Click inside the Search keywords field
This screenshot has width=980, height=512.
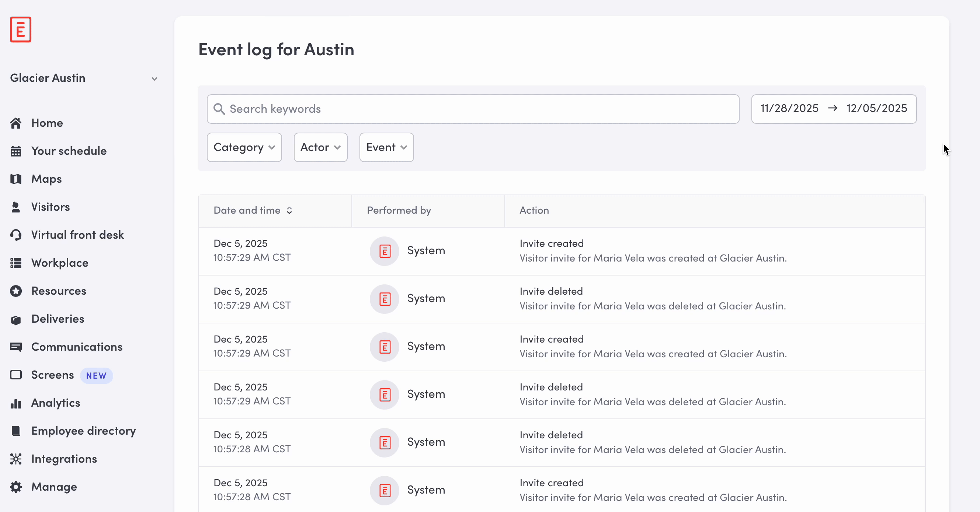418,109
